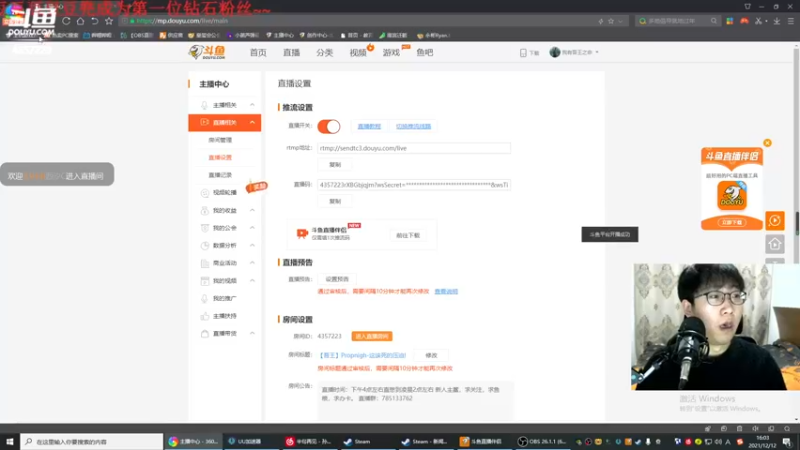Click the icon beside 我的推广
The height and width of the screenshot is (450, 800).
tap(205, 298)
